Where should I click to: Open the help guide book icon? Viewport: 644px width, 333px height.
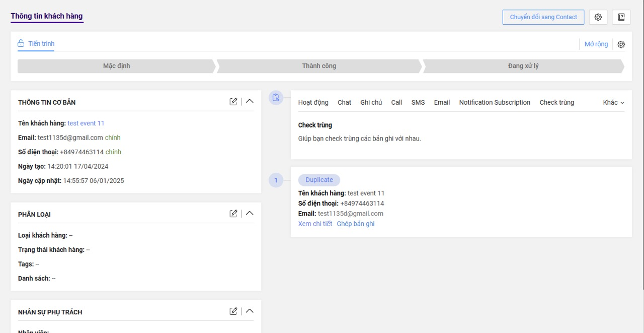click(x=621, y=17)
